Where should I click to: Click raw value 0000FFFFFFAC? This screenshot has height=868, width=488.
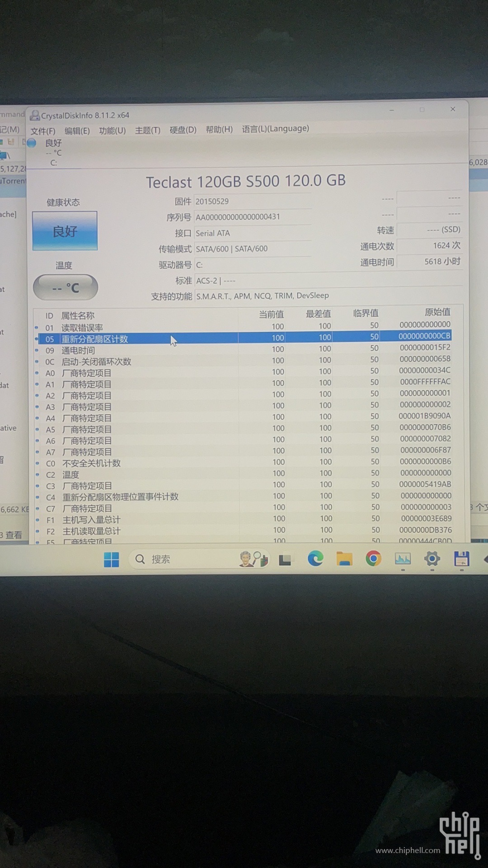[x=425, y=381]
